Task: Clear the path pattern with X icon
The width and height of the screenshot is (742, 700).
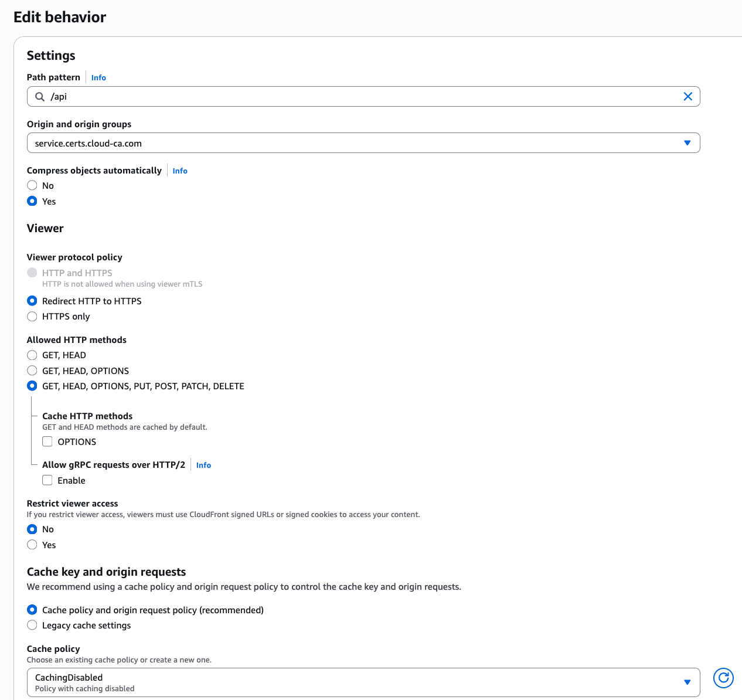Action: (x=687, y=97)
